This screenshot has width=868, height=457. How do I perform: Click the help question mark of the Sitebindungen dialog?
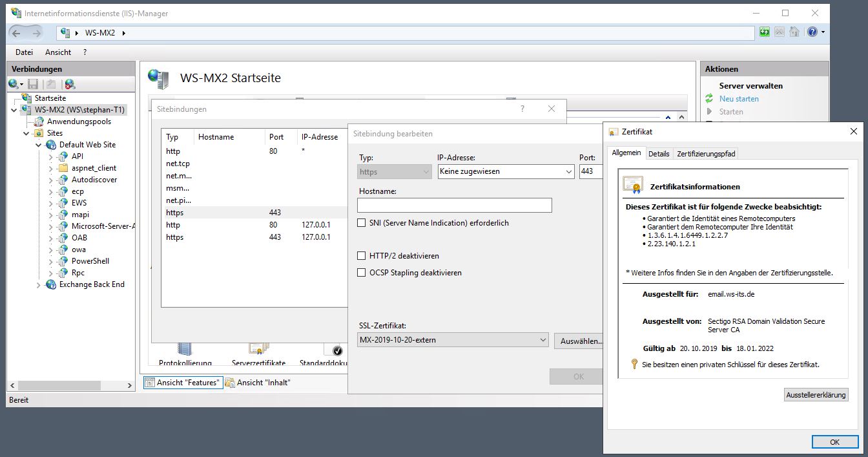(x=522, y=109)
